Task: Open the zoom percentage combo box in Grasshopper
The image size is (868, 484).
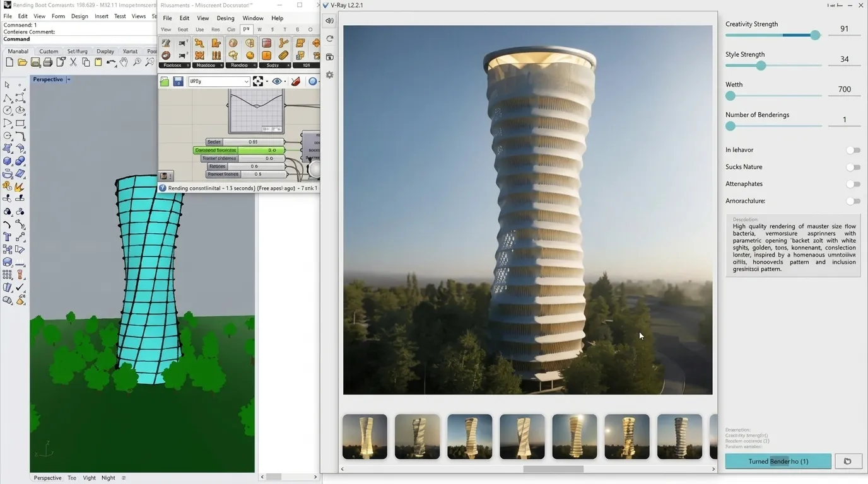Action: [x=219, y=81]
